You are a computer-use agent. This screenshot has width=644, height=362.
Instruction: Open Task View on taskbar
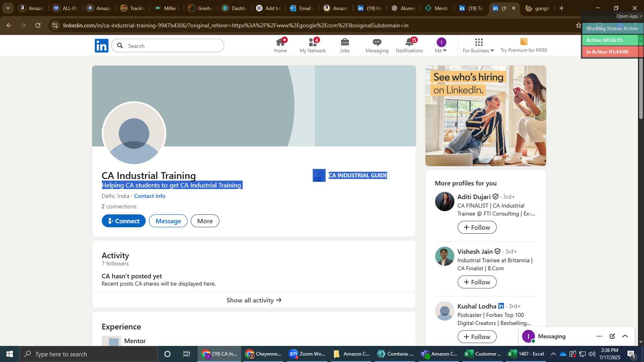pos(187,354)
